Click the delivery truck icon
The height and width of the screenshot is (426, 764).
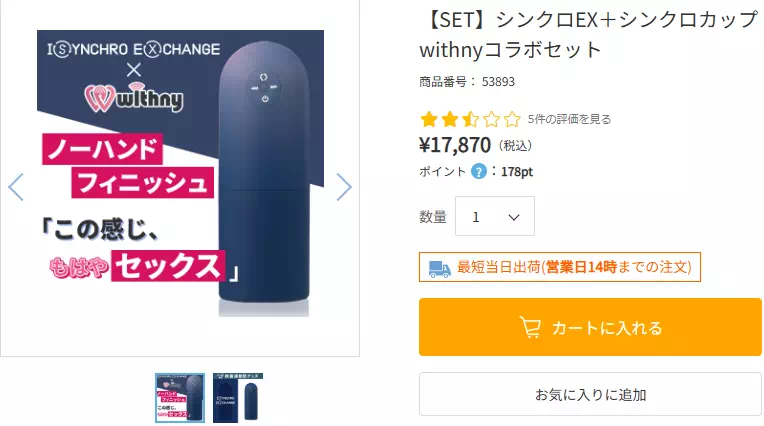click(x=439, y=267)
